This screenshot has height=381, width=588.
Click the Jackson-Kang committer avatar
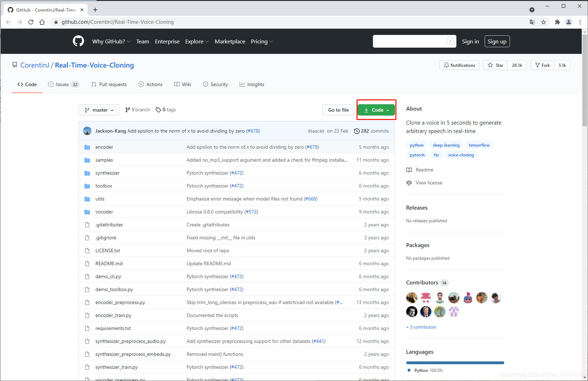click(x=87, y=131)
